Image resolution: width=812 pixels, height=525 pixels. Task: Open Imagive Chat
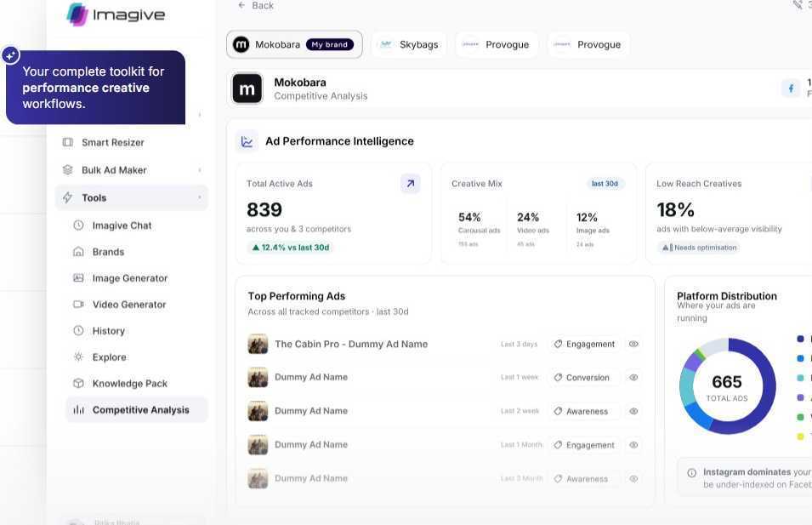click(137, 225)
